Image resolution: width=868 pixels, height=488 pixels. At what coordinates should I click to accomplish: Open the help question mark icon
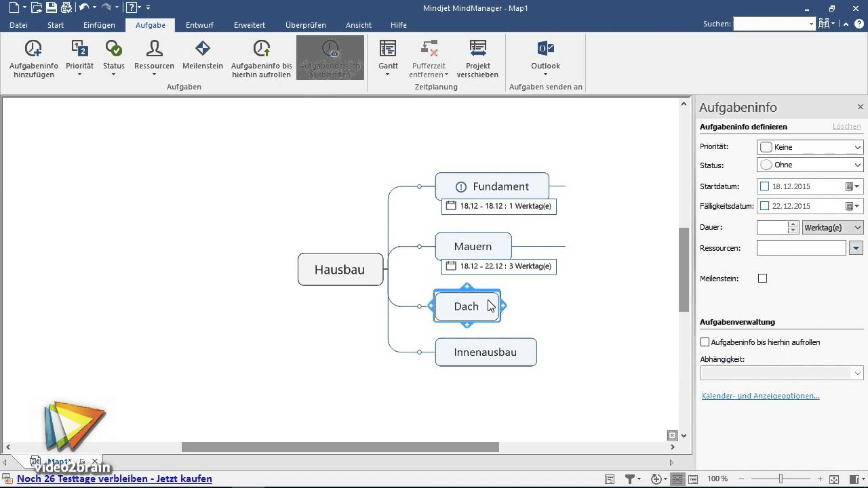(x=132, y=7)
